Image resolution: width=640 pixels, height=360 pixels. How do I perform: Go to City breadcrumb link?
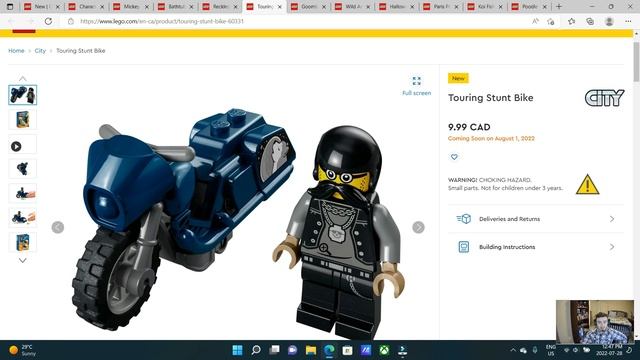(x=40, y=51)
